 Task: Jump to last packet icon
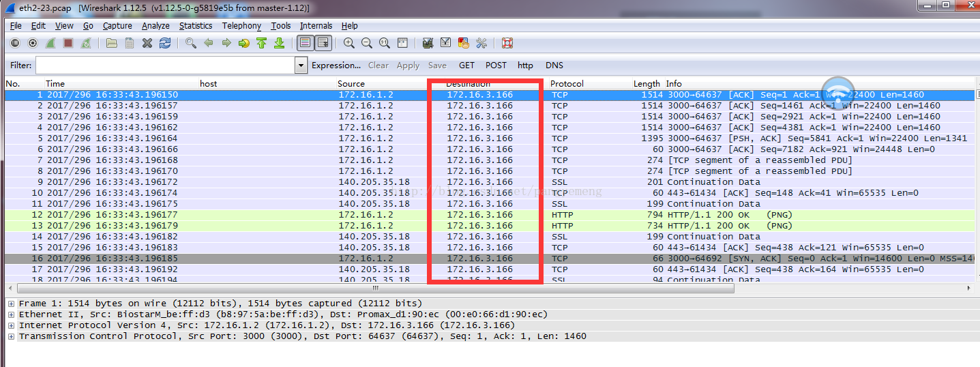pos(279,43)
